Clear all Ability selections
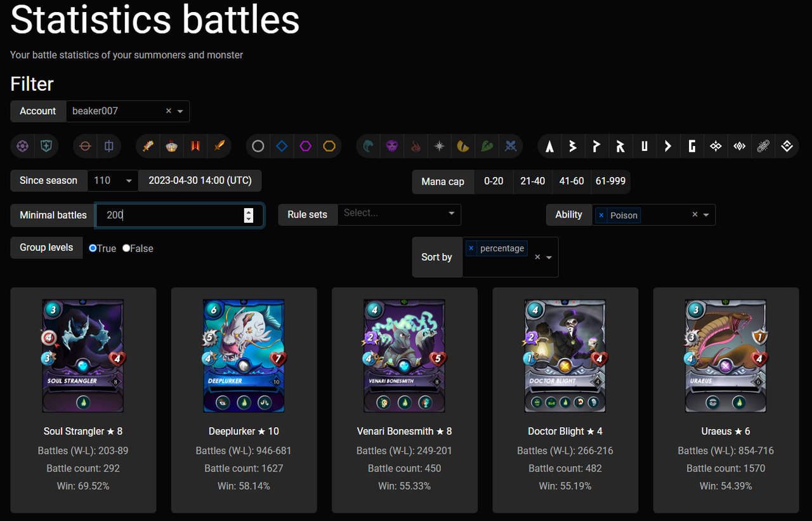Screen dimensions: 812x521 [x=695, y=214]
